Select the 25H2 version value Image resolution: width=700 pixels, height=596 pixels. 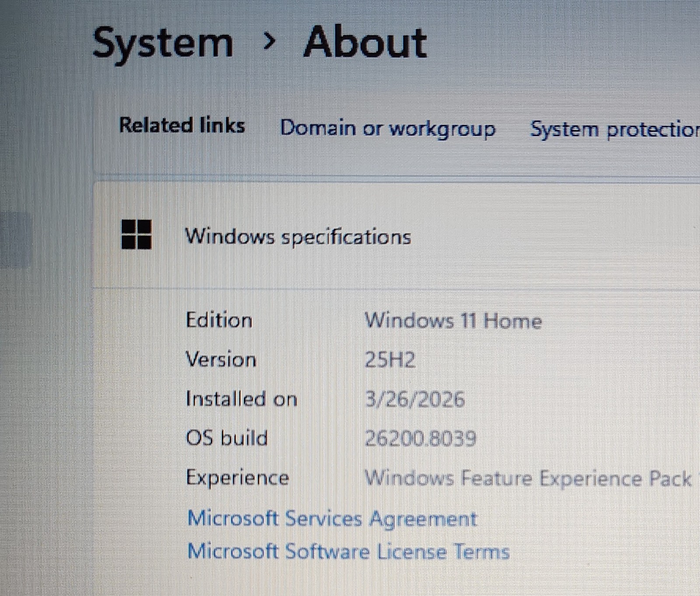(x=390, y=360)
